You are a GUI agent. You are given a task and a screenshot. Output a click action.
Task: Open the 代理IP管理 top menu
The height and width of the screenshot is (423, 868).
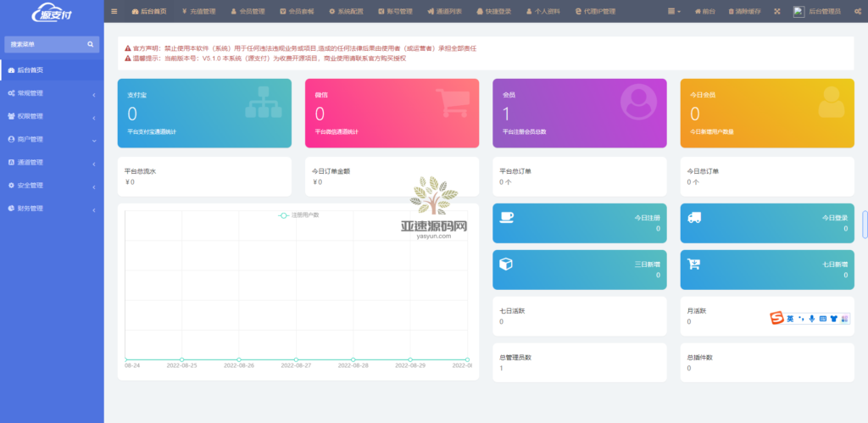(596, 11)
